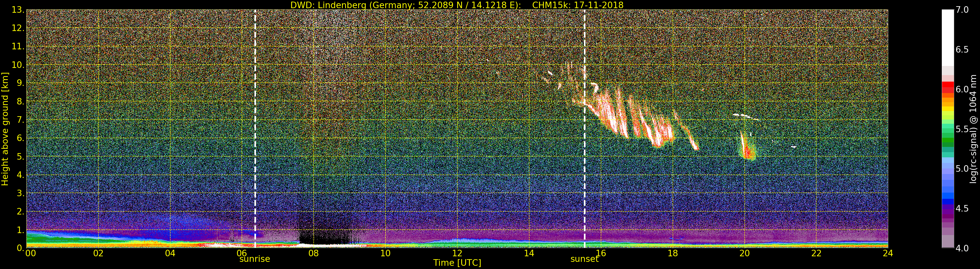
Task: Click the "10" time axis tick label
Action: tap(385, 253)
